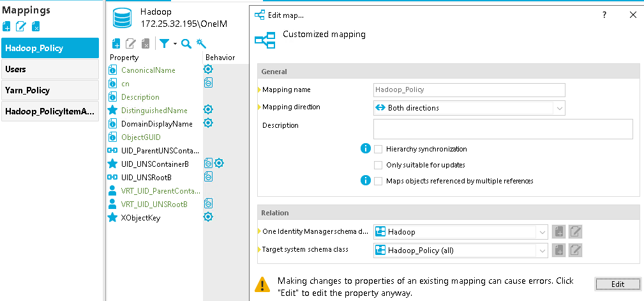Click the Mapping name input field
The height and width of the screenshot is (301, 644).
[x=470, y=89]
